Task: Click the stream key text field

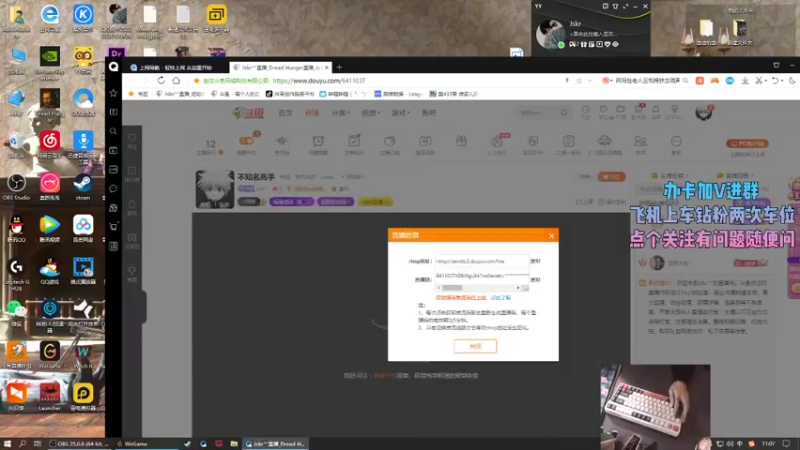Action: point(482,276)
